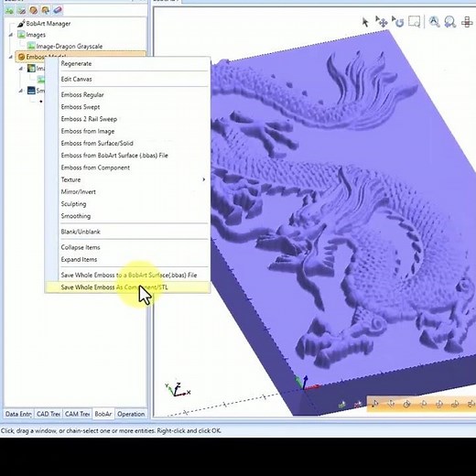Click the zoom all magnifier icon
The width and height of the screenshot is (476, 476).
click(434, 22)
